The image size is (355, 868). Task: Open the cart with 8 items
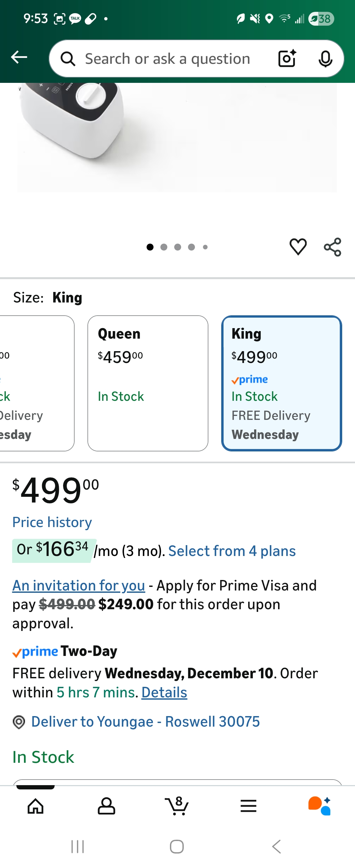click(x=177, y=806)
